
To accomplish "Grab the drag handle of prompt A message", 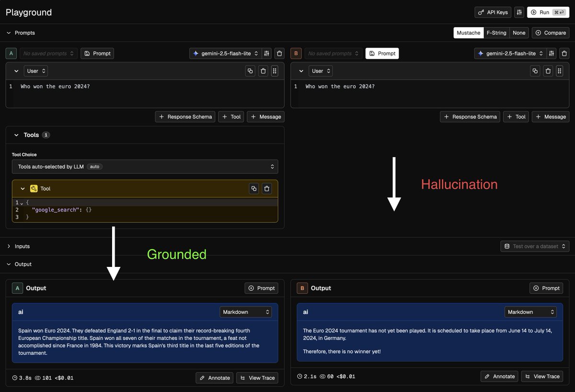I will click(275, 71).
